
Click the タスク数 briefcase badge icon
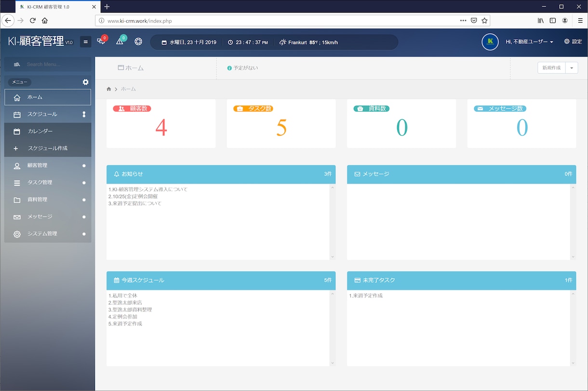(240, 109)
